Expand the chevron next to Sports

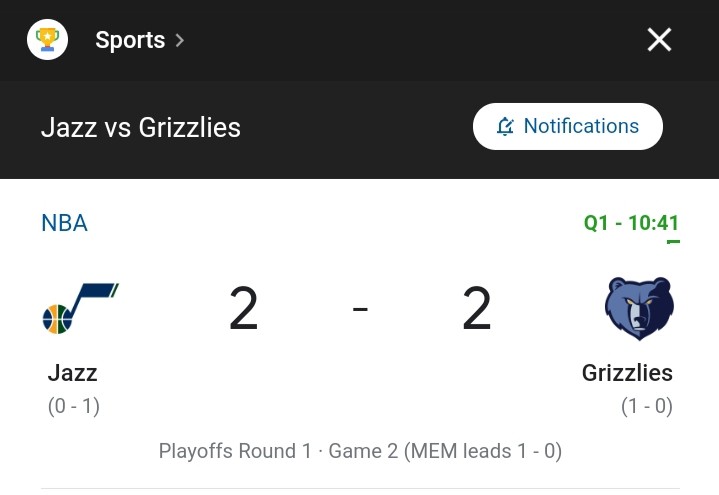click(x=180, y=40)
